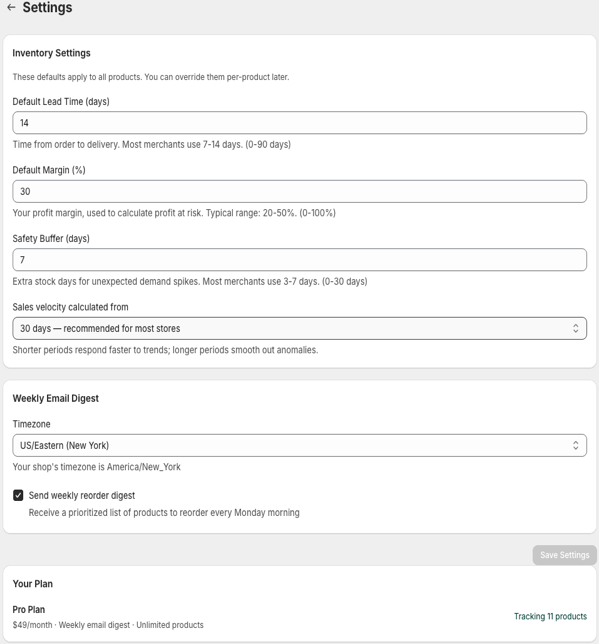Image resolution: width=599 pixels, height=644 pixels.
Task: Open the Timezone dropdown
Action: point(300,445)
